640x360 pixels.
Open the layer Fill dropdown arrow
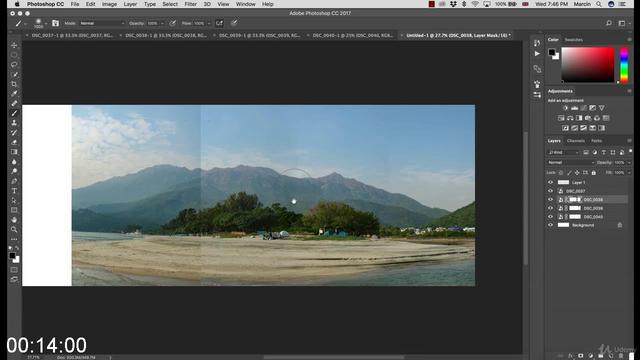click(x=629, y=173)
